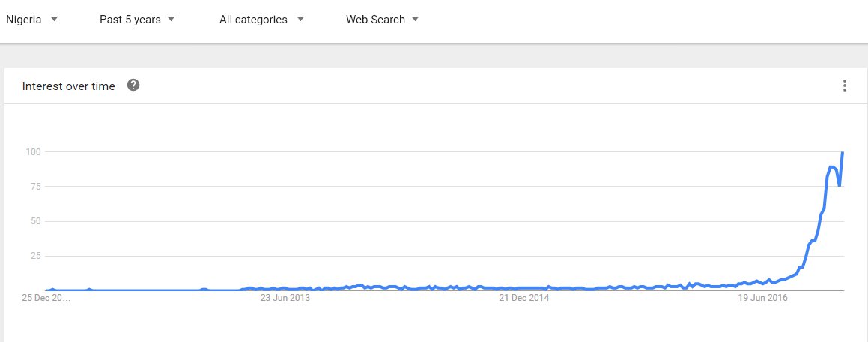Click the truncated 25 Dec axis date

pyautogui.click(x=46, y=298)
